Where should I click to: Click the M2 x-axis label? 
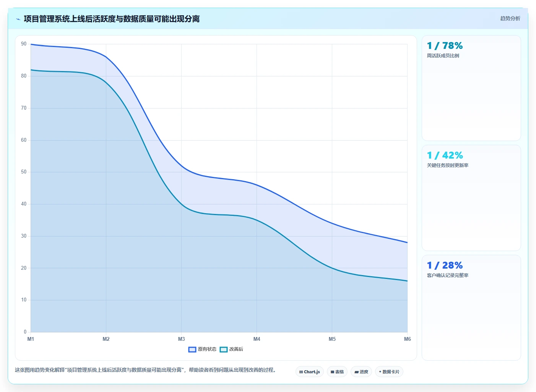point(106,339)
